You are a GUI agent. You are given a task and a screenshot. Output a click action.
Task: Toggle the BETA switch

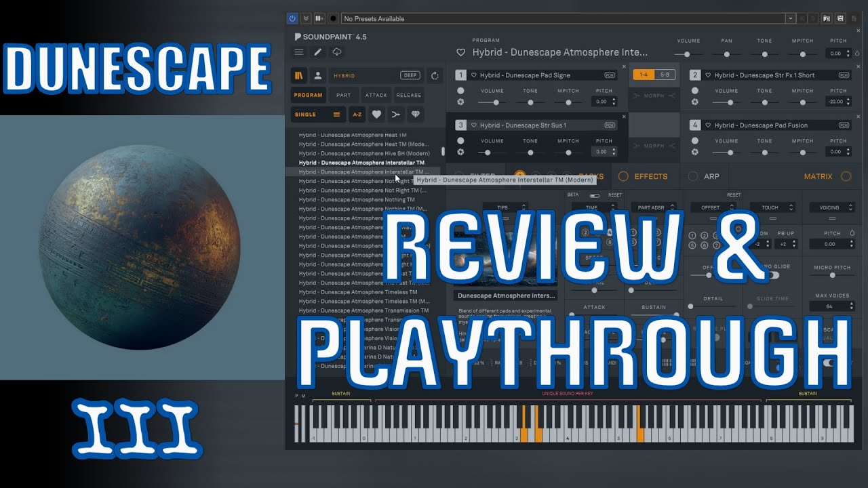point(594,195)
